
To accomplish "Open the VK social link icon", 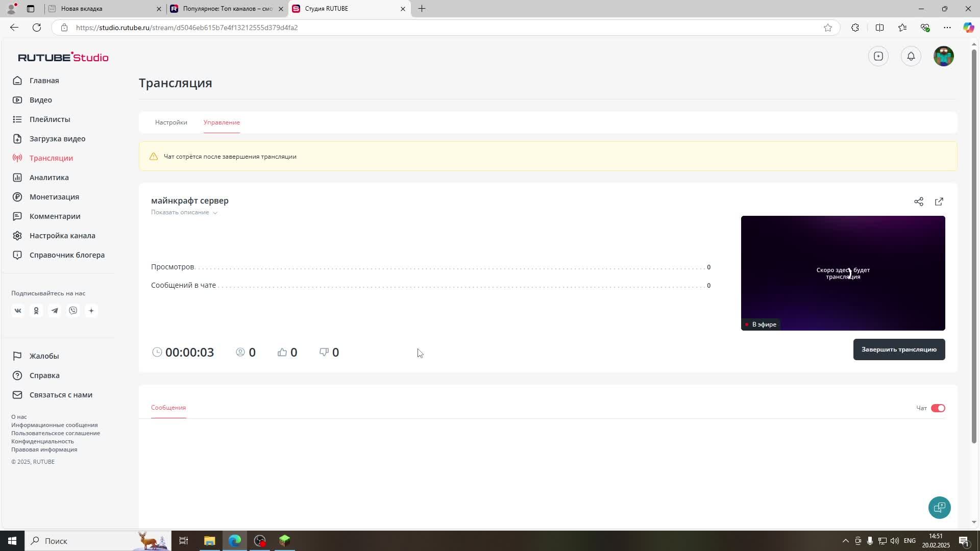I will 18,311.
